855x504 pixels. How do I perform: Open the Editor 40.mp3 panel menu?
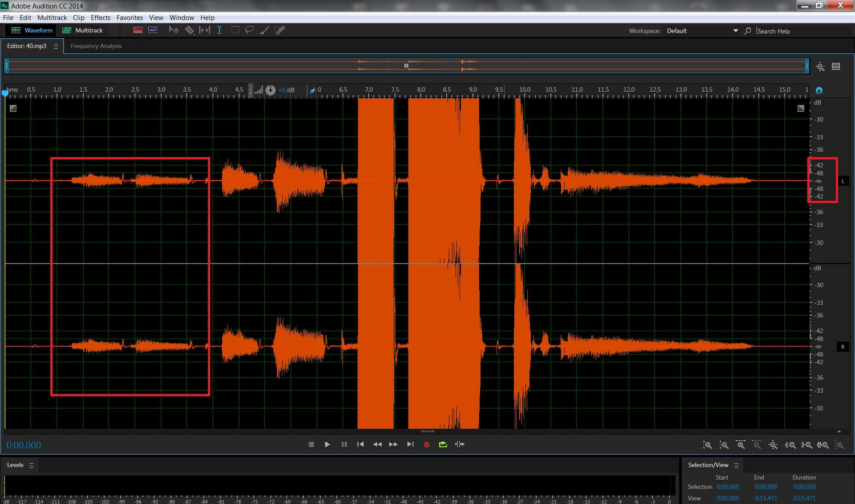coord(56,46)
